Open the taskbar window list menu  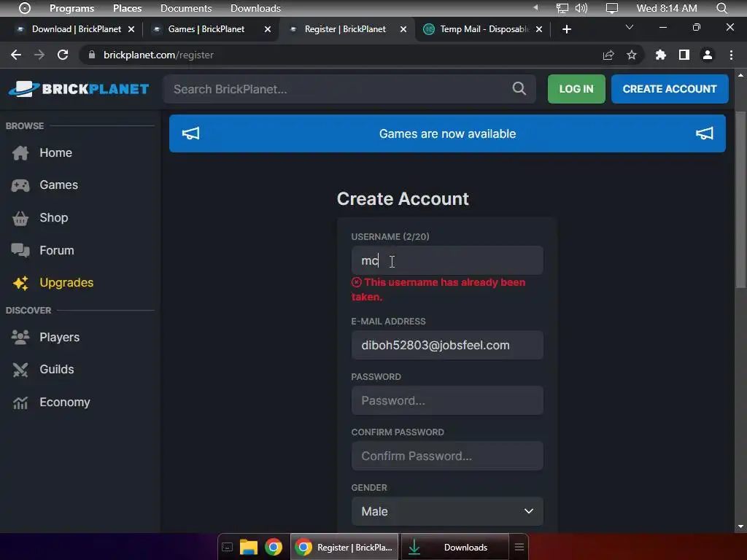[x=519, y=547]
